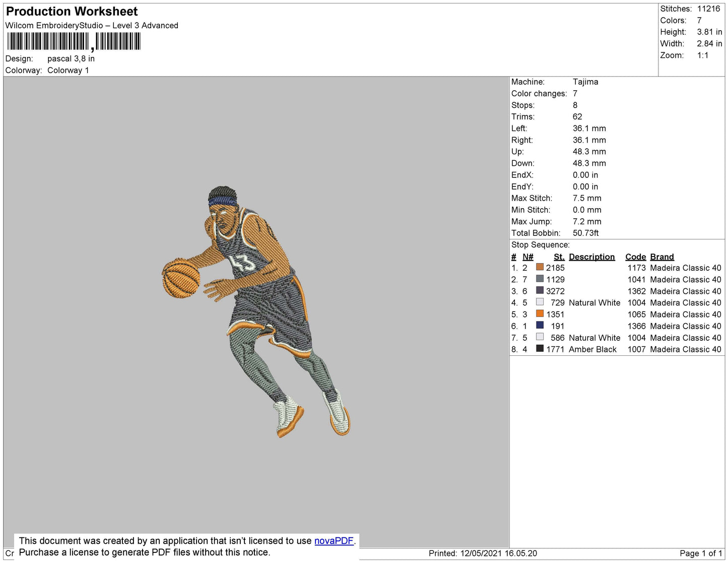Select the Stops value '8'
The image size is (728, 563).
point(575,105)
